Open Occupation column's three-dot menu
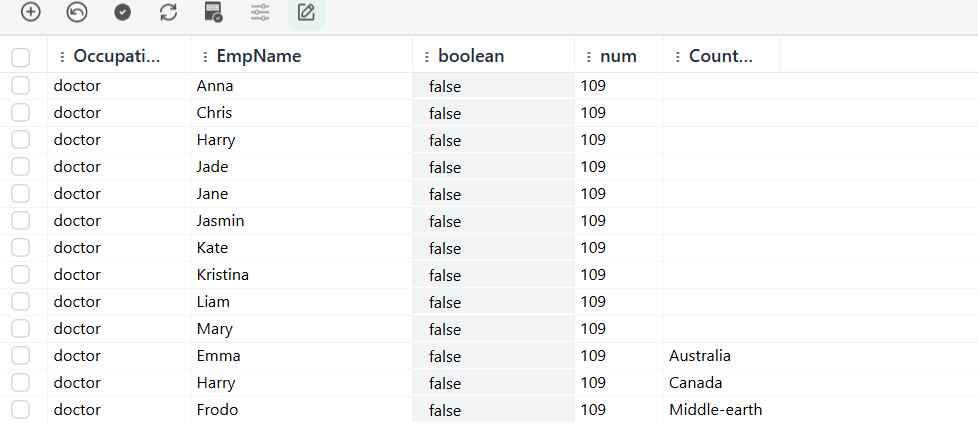 [x=62, y=57]
